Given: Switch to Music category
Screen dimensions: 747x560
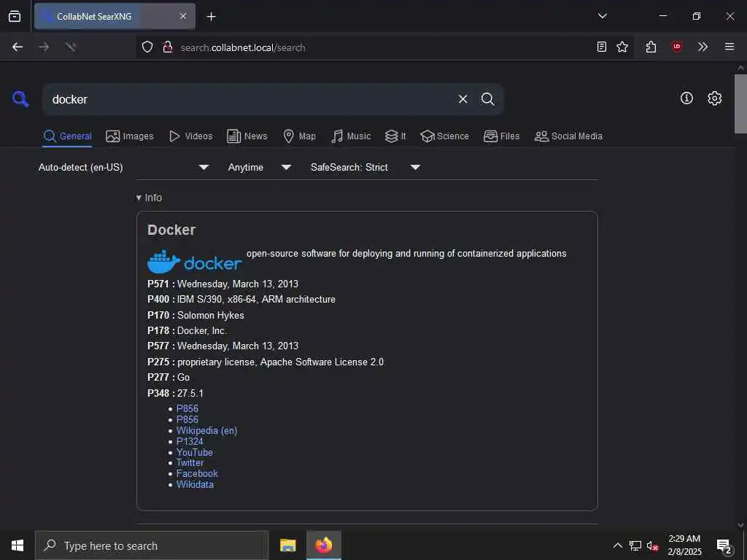Looking at the screenshot, I should tap(351, 136).
